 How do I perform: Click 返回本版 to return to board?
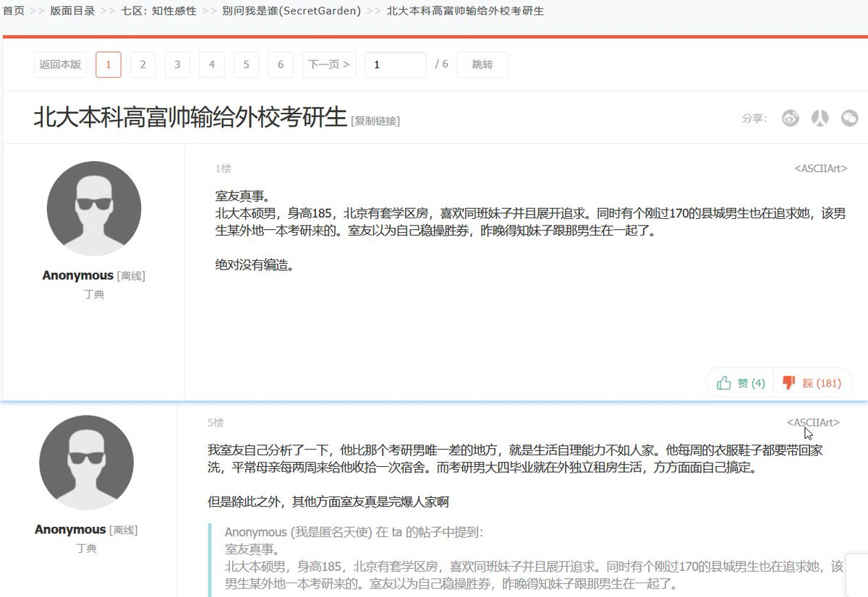click(x=60, y=64)
